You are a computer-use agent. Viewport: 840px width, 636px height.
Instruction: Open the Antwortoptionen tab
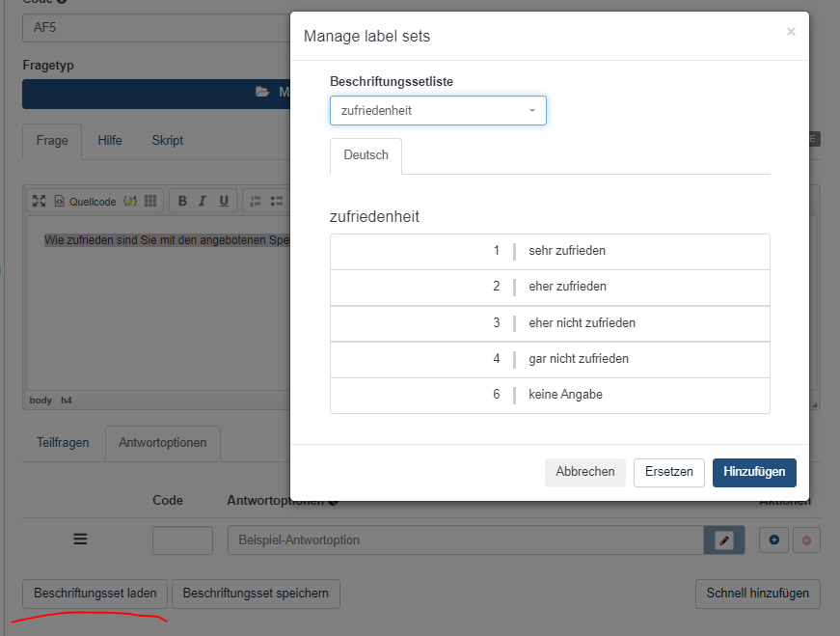[163, 443]
